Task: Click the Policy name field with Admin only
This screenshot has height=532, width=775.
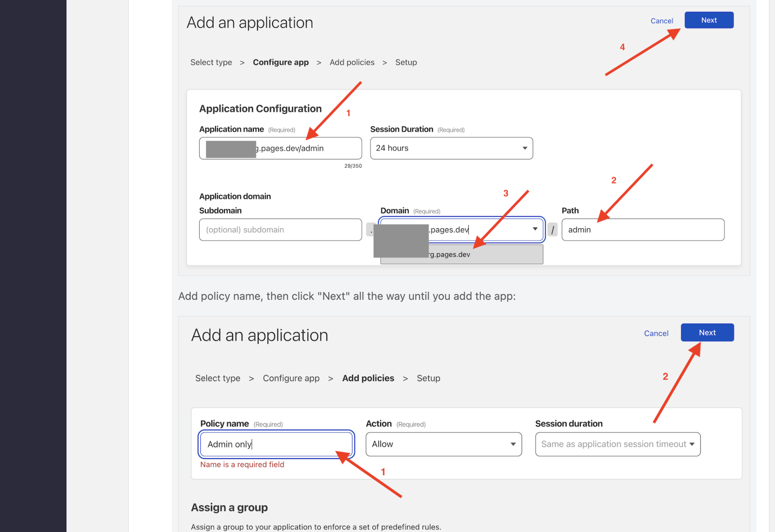Action: tap(276, 444)
